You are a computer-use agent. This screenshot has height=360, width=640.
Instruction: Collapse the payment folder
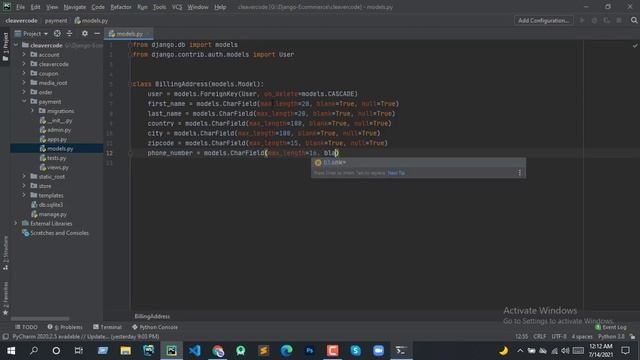[24, 101]
